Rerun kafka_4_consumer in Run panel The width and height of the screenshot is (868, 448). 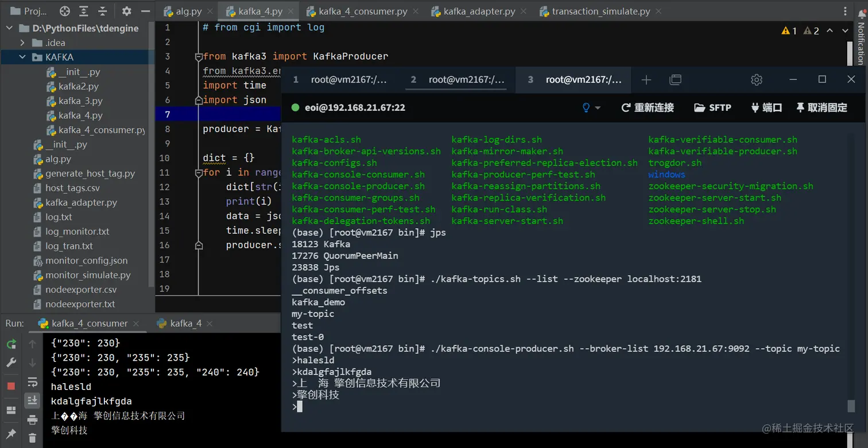pyautogui.click(x=11, y=344)
